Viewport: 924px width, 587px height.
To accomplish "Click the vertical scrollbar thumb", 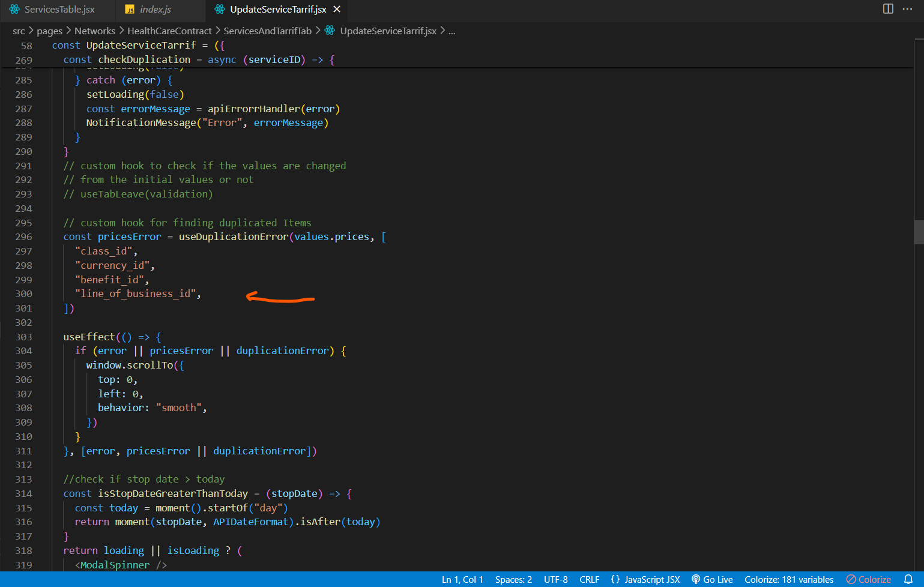I will click(919, 232).
